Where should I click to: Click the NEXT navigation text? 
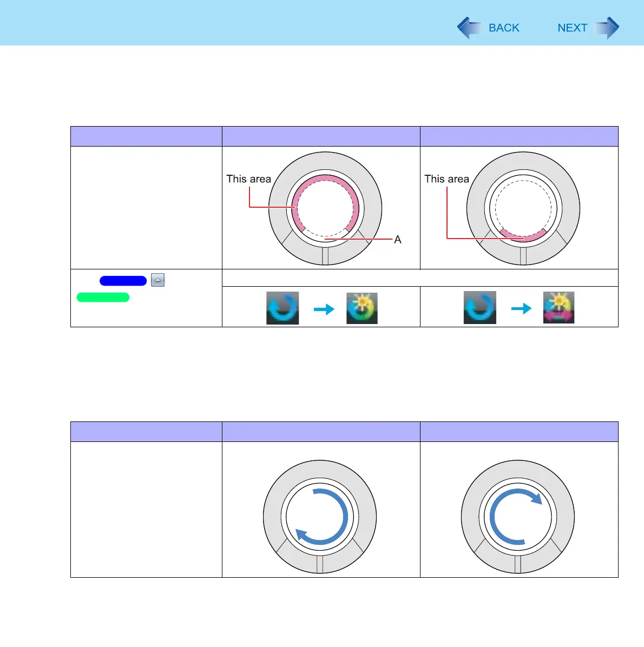point(572,28)
